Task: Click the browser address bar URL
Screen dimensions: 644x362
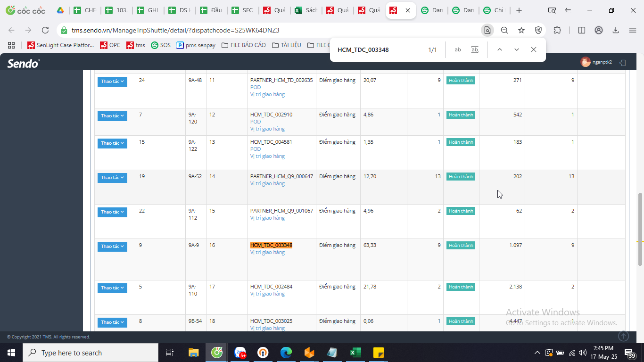Action: [x=175, y=30]
